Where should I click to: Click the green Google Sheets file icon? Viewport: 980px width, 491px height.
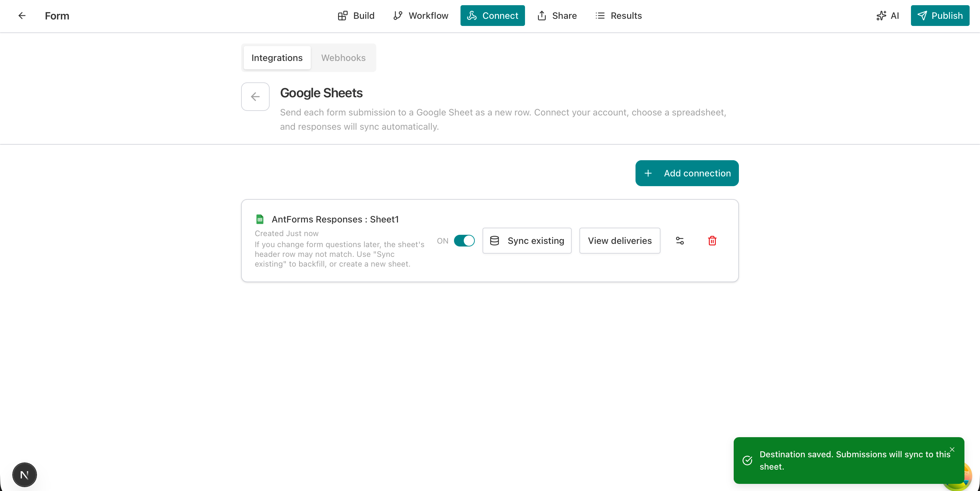click(260, 219)
